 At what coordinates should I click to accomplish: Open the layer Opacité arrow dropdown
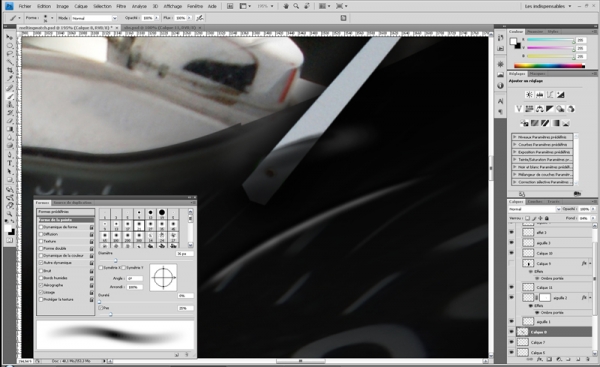click(x=593, y=209)
